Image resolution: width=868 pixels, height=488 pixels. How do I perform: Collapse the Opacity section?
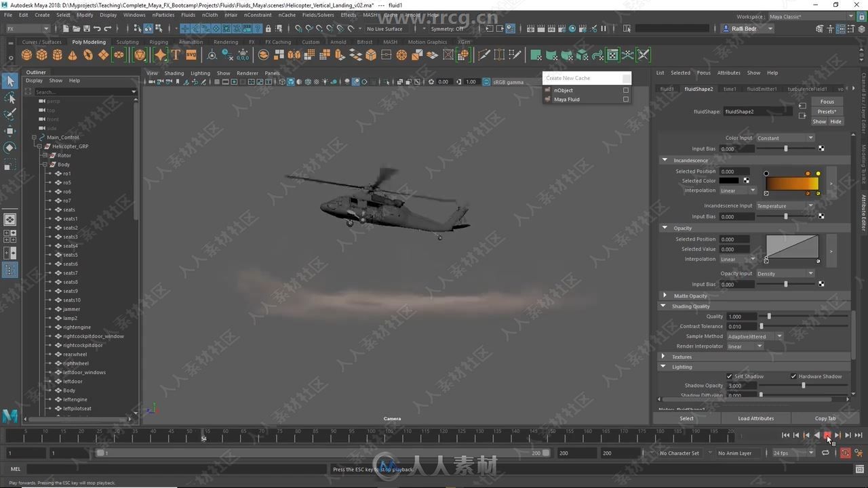[x=665, y=228]
